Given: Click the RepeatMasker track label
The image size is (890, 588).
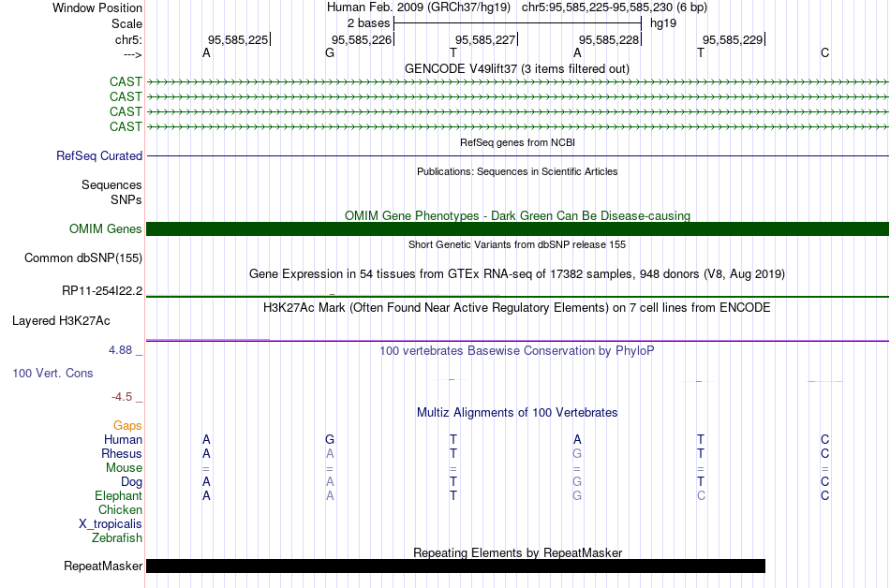Looking at the screenshot, I should point(103,566).
